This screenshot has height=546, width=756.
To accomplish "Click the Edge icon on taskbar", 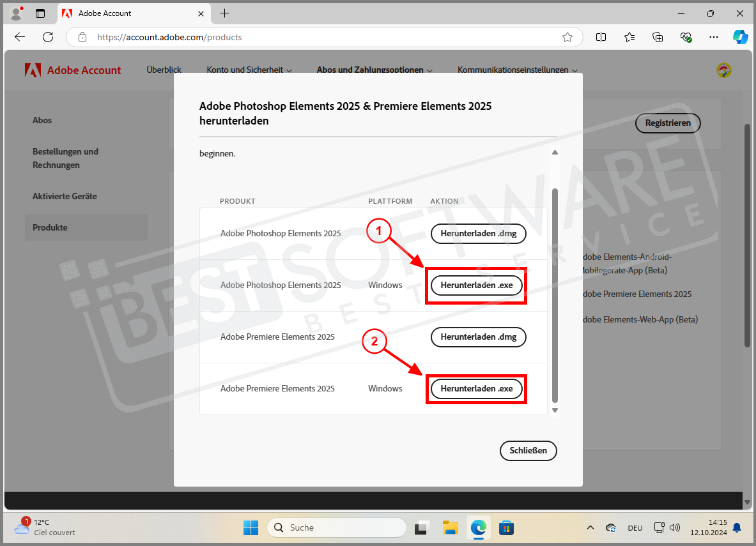I will click(x=478, y=527).
